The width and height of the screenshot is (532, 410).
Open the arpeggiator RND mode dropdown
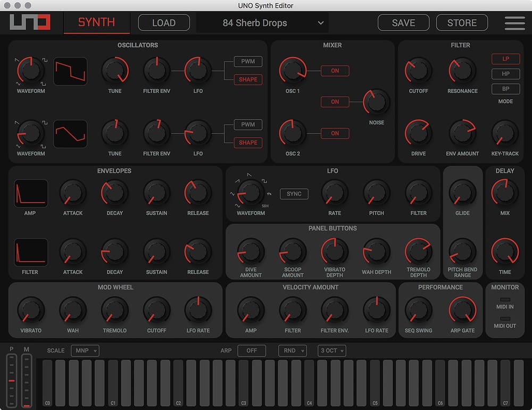pos(293,350)
